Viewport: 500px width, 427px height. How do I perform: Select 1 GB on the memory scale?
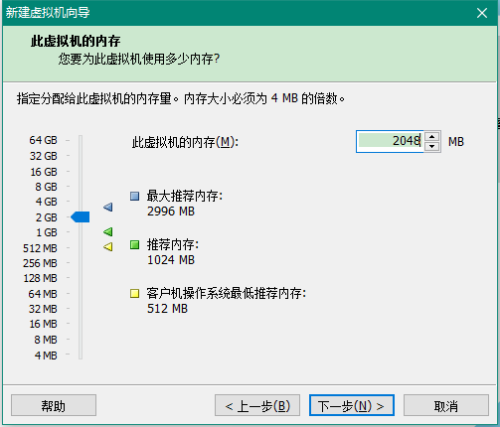(46, 232)
